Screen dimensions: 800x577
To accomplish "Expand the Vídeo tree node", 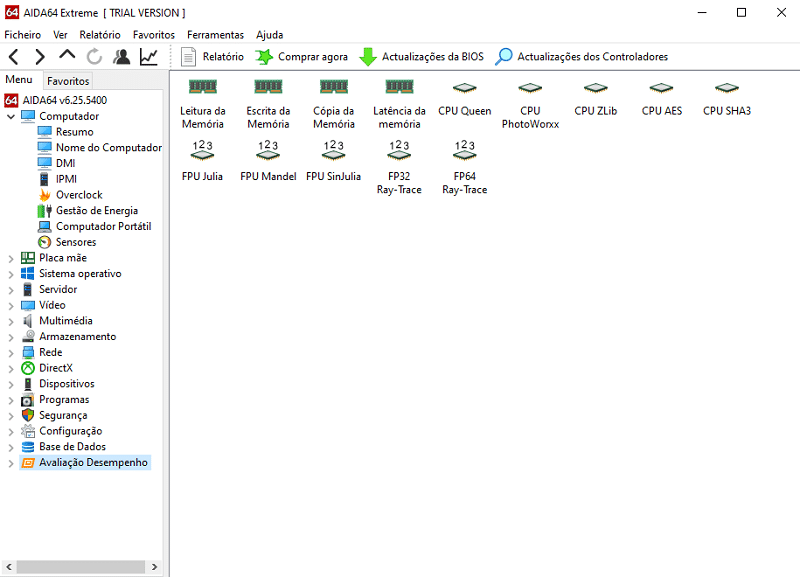I will 11,306.
